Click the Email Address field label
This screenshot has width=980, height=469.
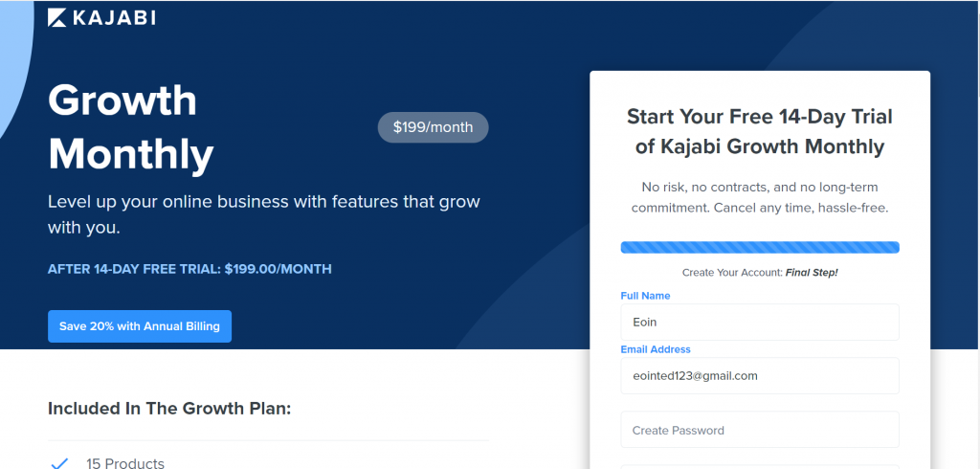coord(656,349)
